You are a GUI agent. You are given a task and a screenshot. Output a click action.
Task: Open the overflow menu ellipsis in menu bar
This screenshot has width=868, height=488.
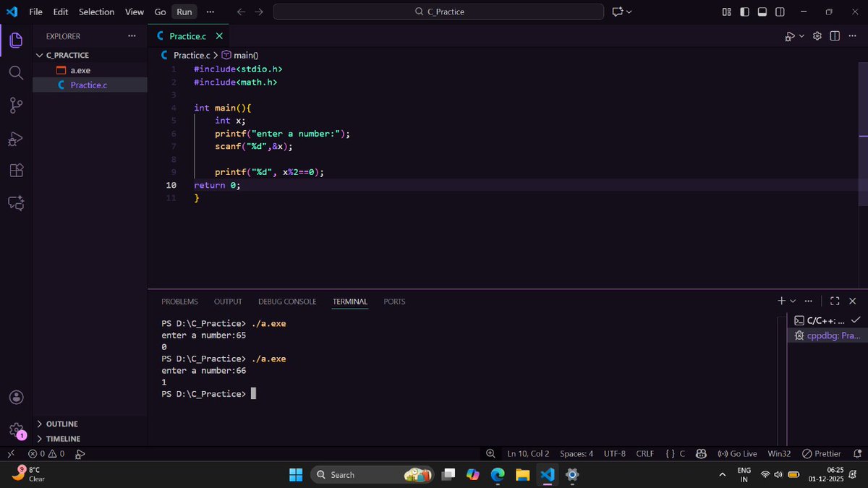coord(210,12)
